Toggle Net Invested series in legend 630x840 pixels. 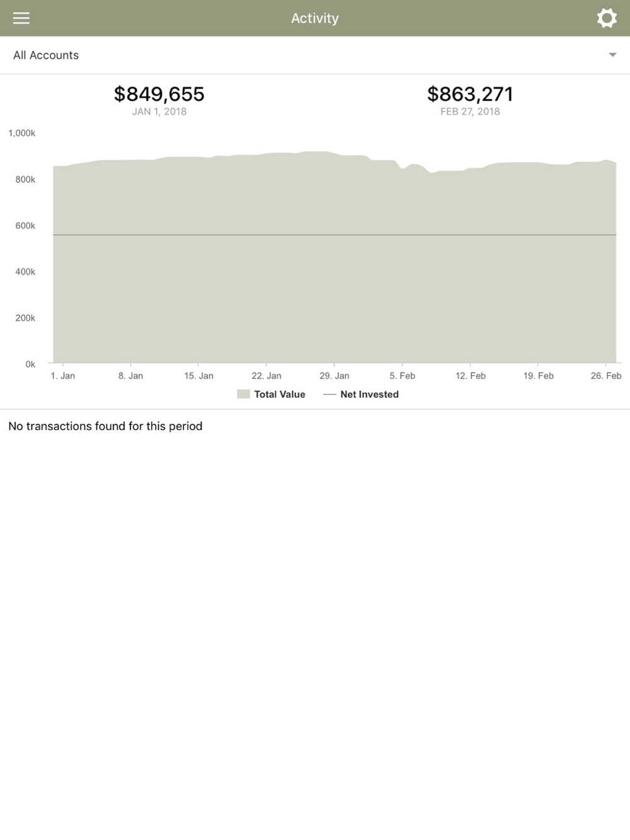click(x=369, y=394)
